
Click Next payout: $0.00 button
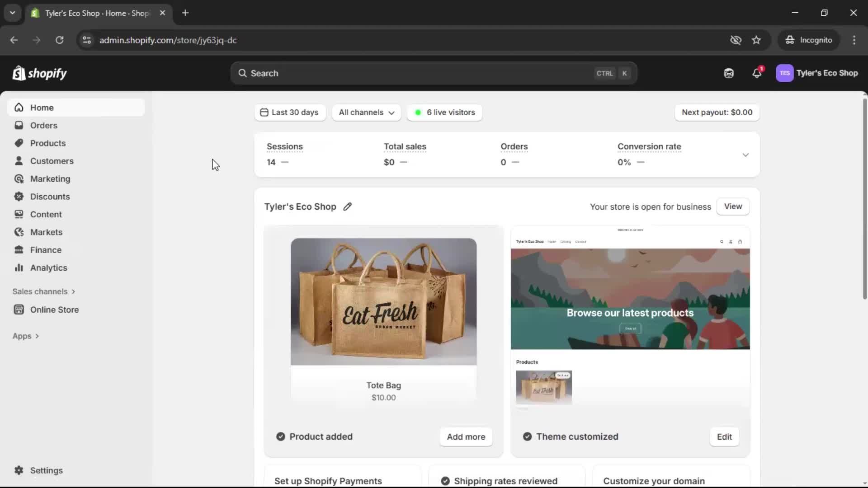click(717, 113)
